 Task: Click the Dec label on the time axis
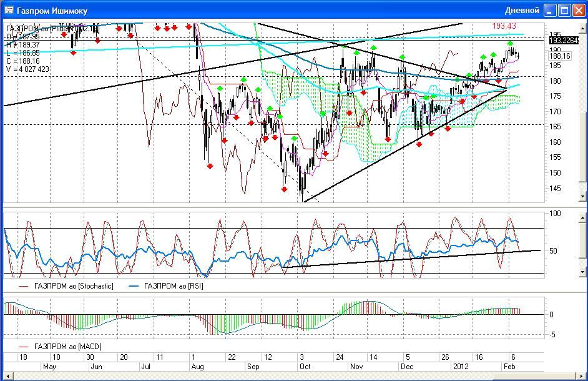click(x=407, y=367)
